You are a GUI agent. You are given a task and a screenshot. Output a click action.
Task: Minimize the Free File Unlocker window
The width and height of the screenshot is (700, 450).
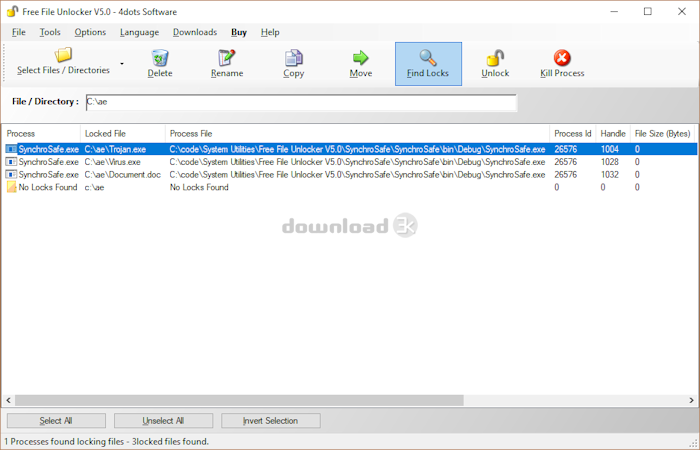pos(614,11)
